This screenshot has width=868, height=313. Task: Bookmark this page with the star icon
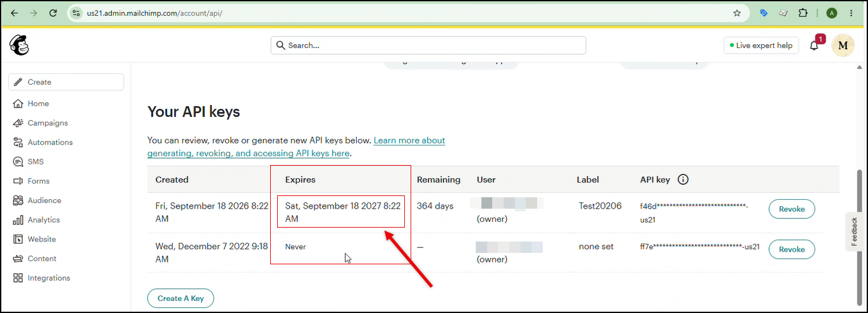pyautogui.click(x=737, y=13)
